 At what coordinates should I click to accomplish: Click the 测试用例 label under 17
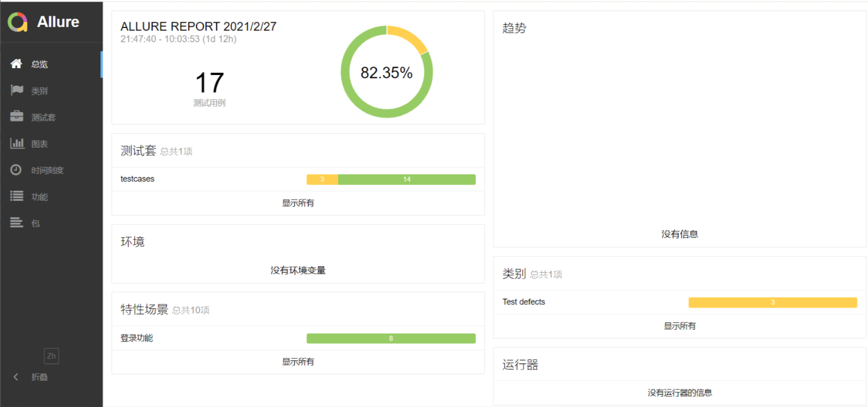(x=209, y=103)
